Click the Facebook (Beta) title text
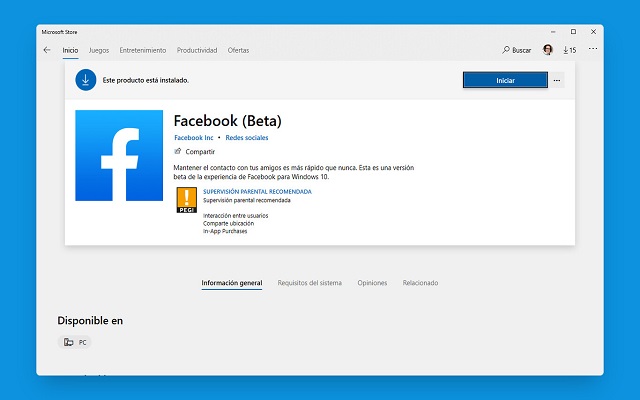The image size is (640, 400). pyautogui.click(x=228, y=121)
